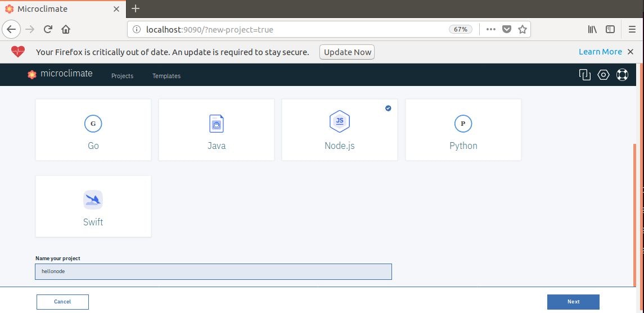Toggle the Node.js selected checkmark
Viewport: 644px width, 313px height.
coord(388,108)
